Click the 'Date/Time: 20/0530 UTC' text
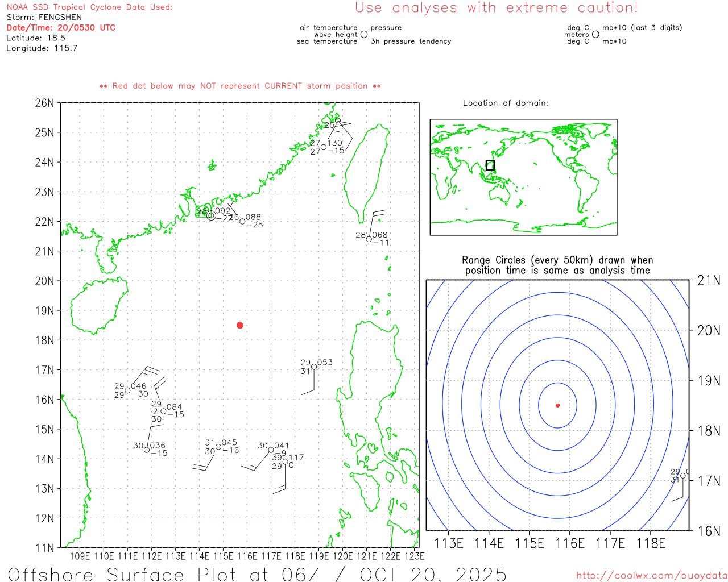The height and width of the screenshot is (582, 728). click(61, 27)
